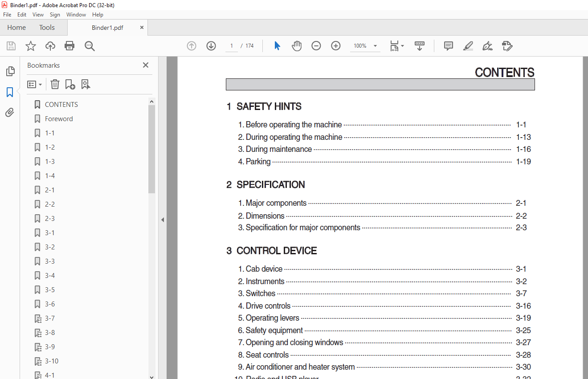Toggle the scrolling mode icon
Image resolution: width=588 pixels, height=379 pixels.
[x=419, y=46]
